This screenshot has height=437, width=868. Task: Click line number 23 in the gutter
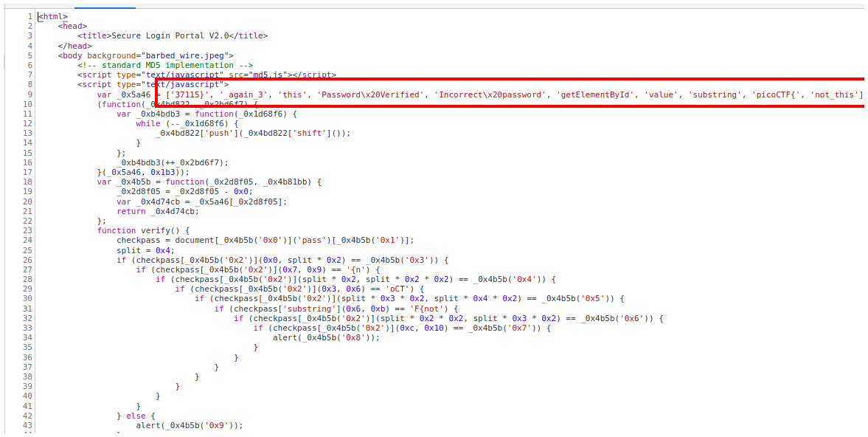tap(27, 230)
